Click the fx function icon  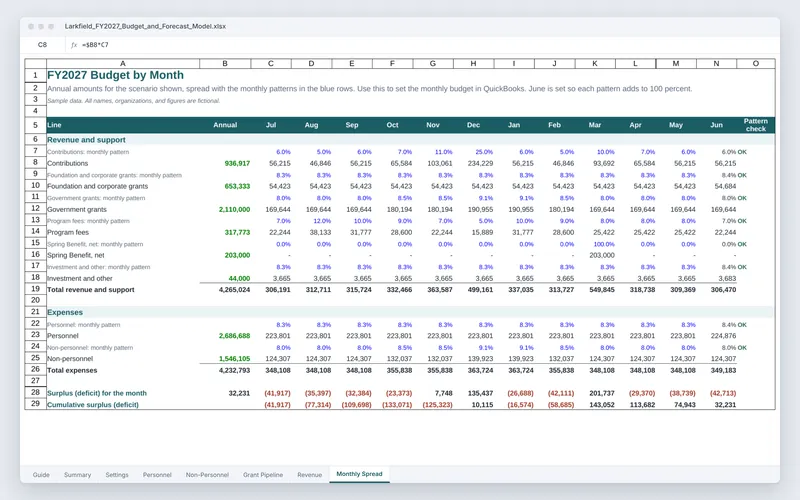tap(73, 45)
